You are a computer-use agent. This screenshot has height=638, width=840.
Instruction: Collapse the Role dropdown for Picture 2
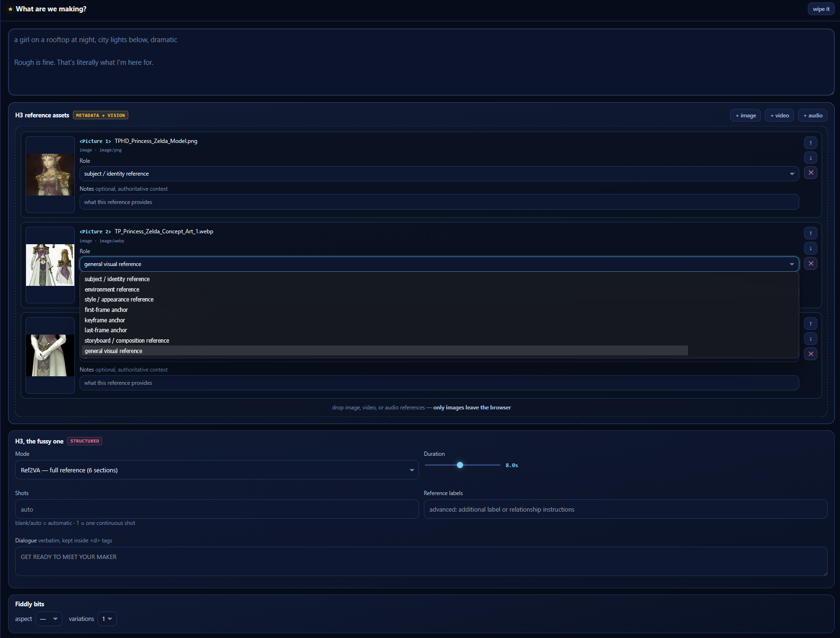coord(439,264)
